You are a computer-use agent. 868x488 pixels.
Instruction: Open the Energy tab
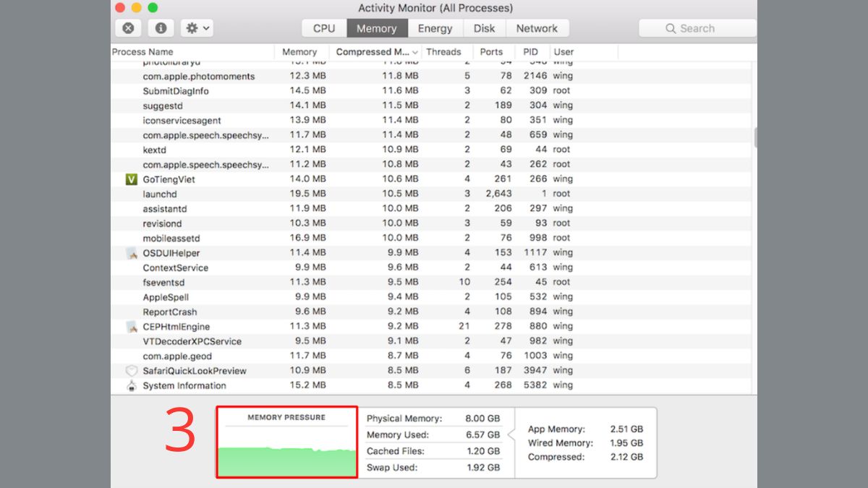click(435, 28)
